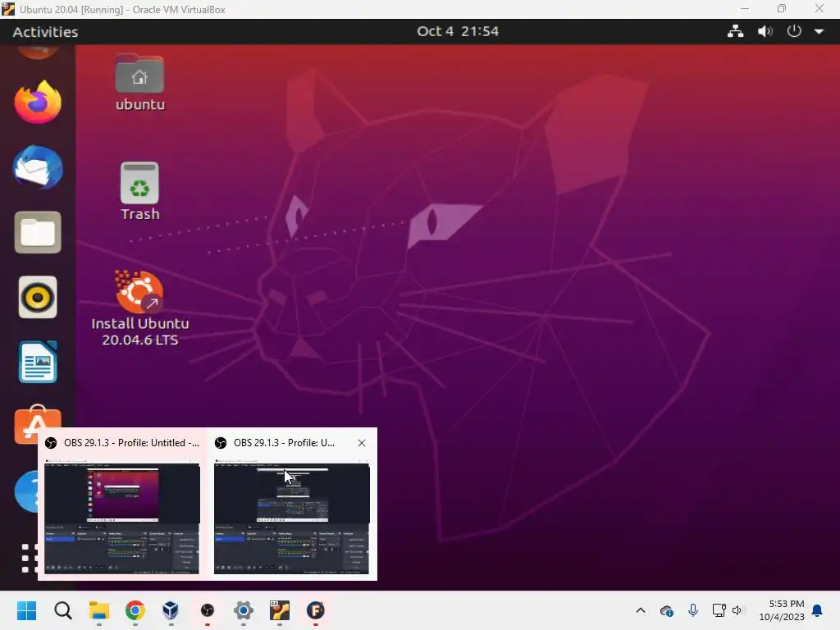Open Rhythmbox music player in dock

(x=38, y=297)
